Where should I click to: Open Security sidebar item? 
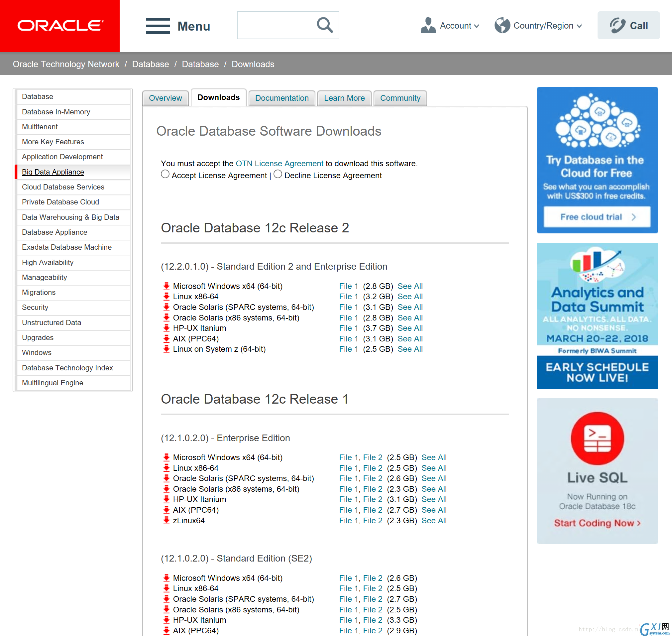coord(73,308)
